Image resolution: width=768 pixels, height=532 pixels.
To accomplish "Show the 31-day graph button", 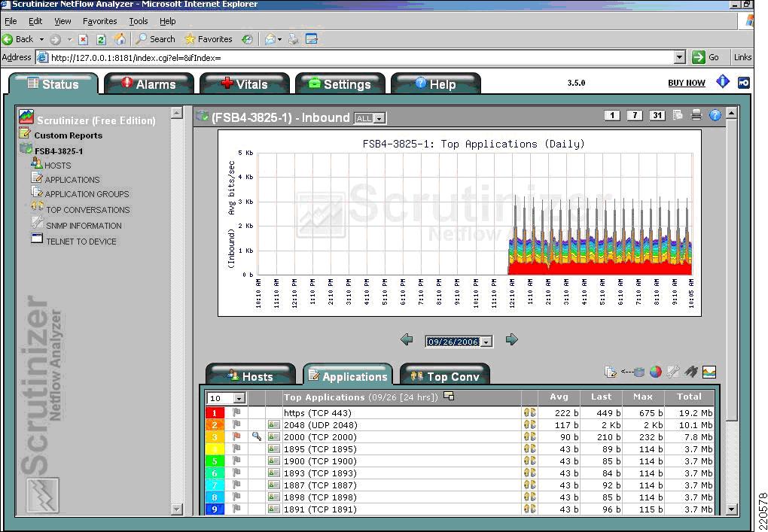I will tap(657, 115).
